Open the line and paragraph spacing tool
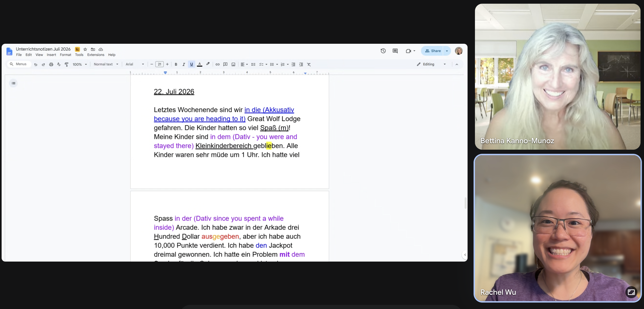 point(253,64)
